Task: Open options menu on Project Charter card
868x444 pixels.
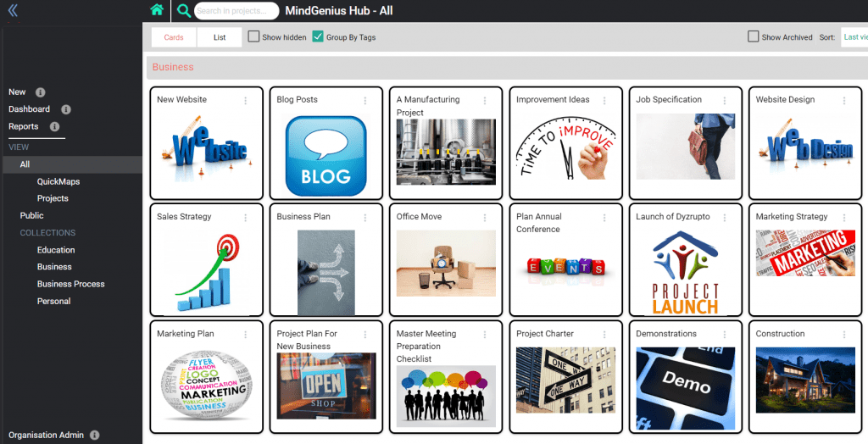Action: (x=604, y=335)
